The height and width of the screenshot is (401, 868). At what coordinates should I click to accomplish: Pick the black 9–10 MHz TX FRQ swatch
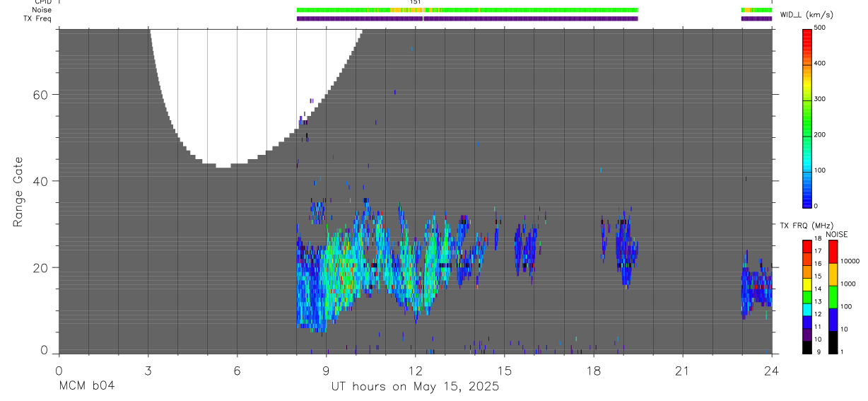pyautogui.click(x=807, y=346)
